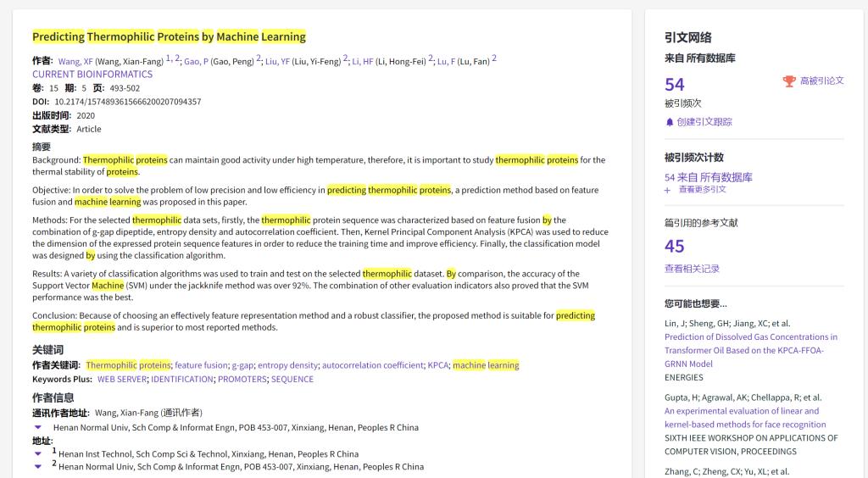Click the 54 times cited count

click(675, 85)
